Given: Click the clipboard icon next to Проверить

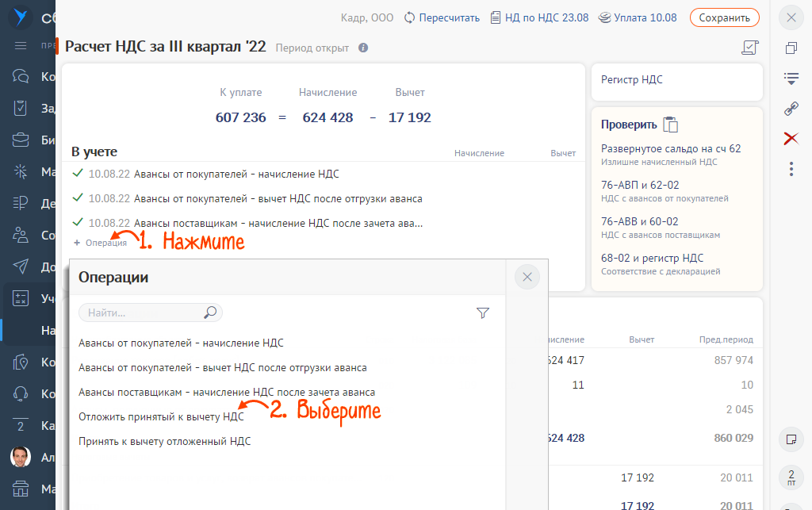Looking at the screenshot, I should tap(671, 125).
